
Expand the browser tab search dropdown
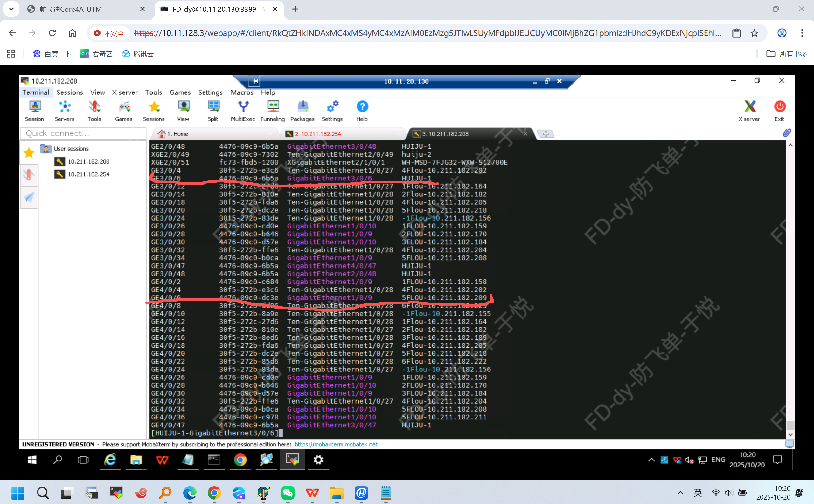coord(11,9)
